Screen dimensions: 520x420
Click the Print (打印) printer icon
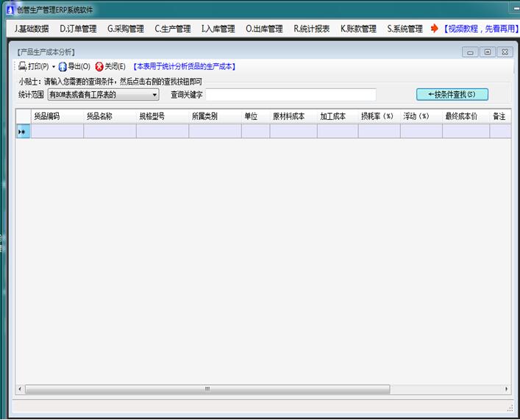23,66
